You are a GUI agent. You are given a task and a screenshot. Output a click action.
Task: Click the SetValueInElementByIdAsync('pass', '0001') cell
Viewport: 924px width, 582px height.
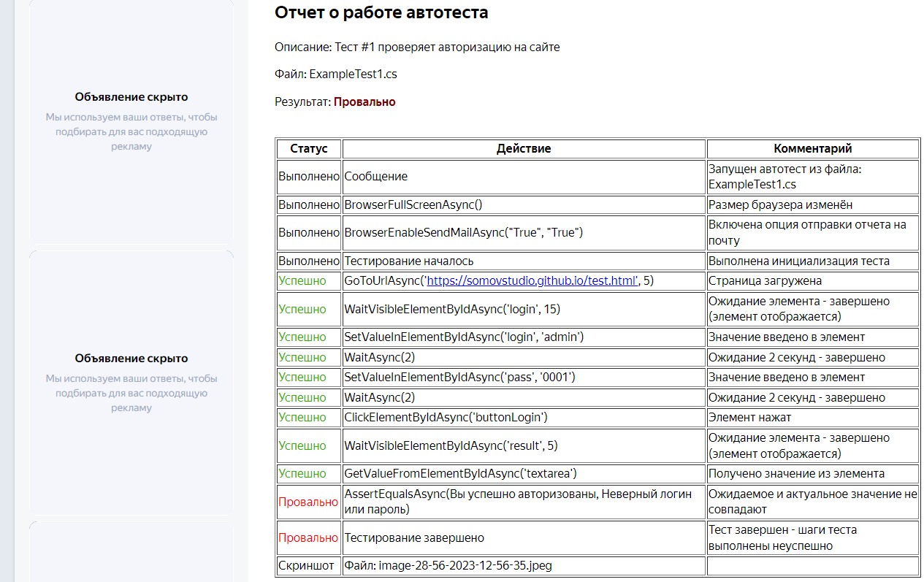tap(460, 378)
